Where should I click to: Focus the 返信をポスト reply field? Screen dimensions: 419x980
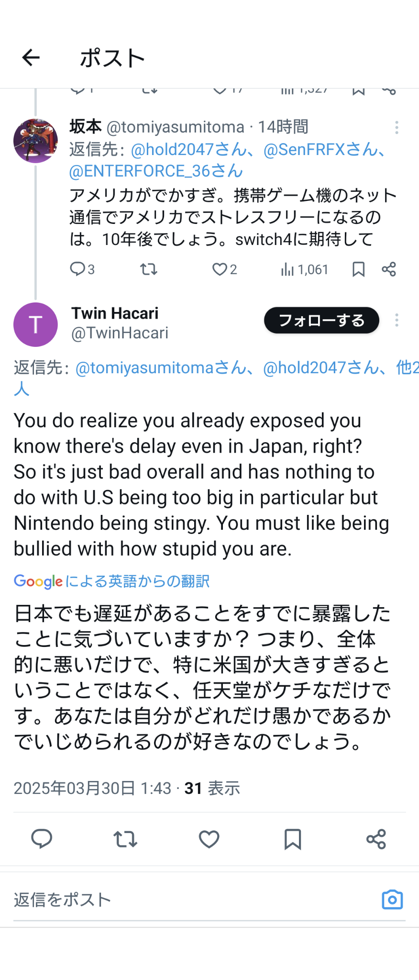191,900
